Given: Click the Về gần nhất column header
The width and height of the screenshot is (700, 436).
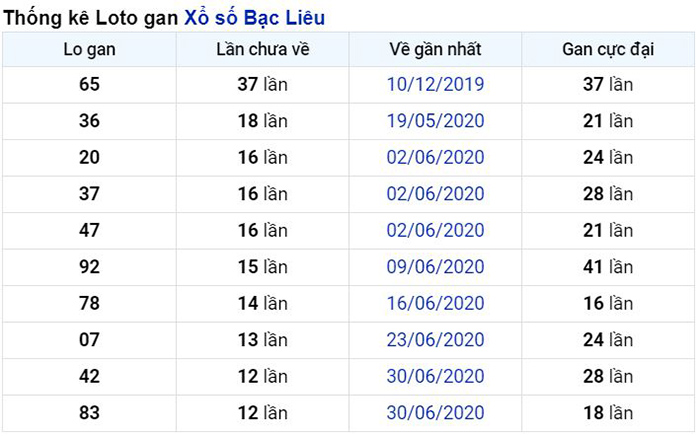Looking at the screenshot, I should [435, 50].
